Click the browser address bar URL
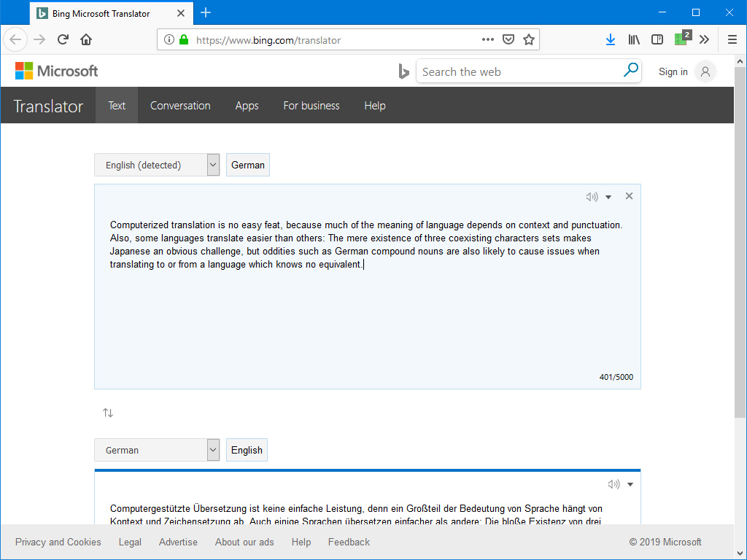Image resolution: width=747 pixels, height=560 pixels. [268, 40]
